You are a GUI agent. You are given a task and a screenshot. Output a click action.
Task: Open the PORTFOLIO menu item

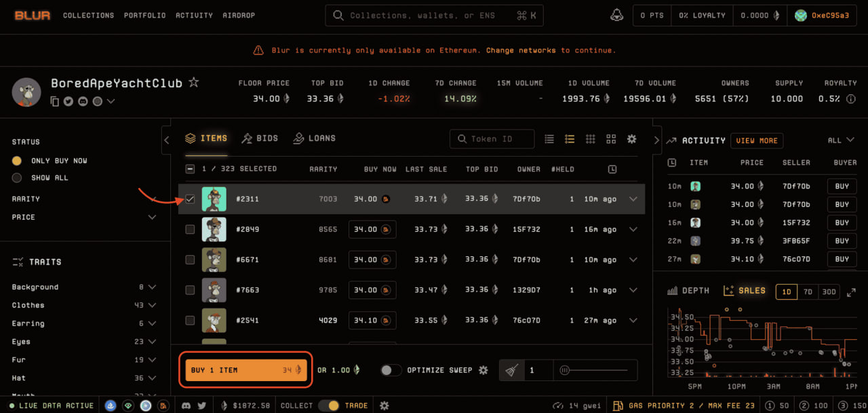144,15
